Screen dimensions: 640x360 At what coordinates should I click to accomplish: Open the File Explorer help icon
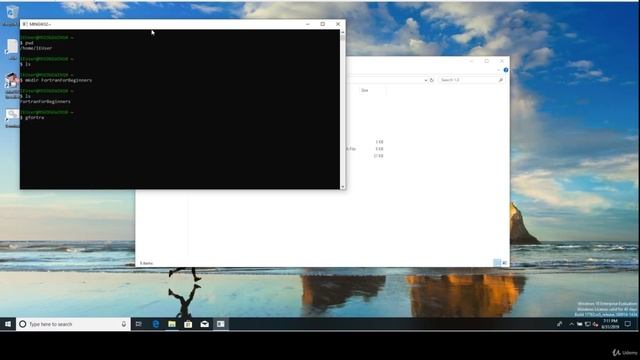pyautogui.click(x=506, y=70)
